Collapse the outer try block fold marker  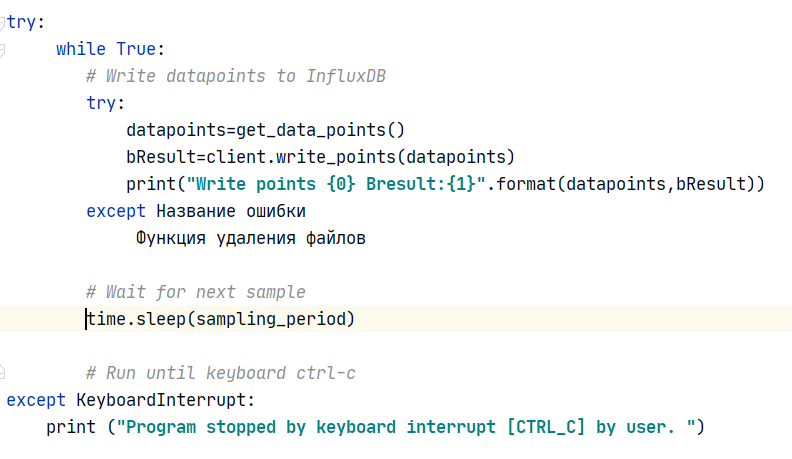pos(2,20)
